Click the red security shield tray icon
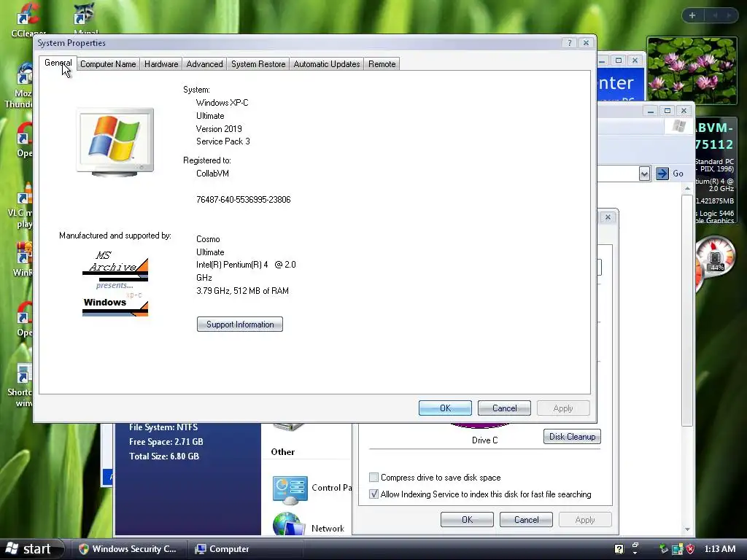The width and height of the screenshot is (747, 560). pos(690,549)
